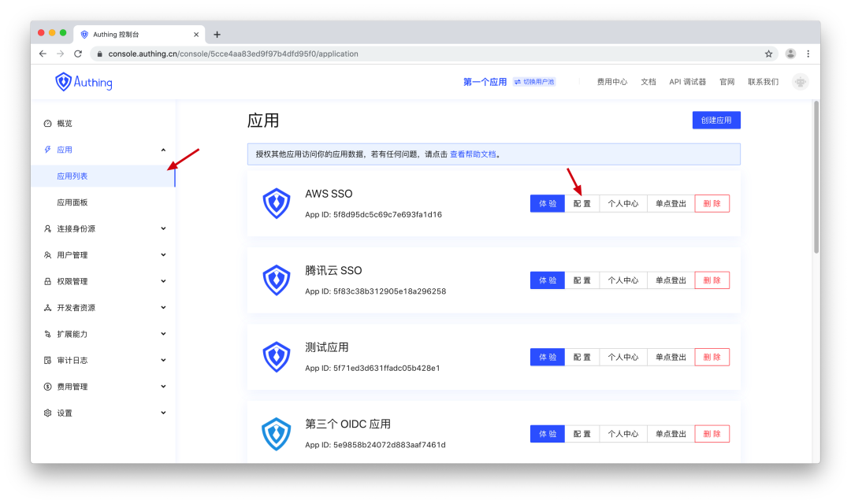851x504 pixels.
Task: Click the 权限管理 lock icon
Action: point(48,282)
